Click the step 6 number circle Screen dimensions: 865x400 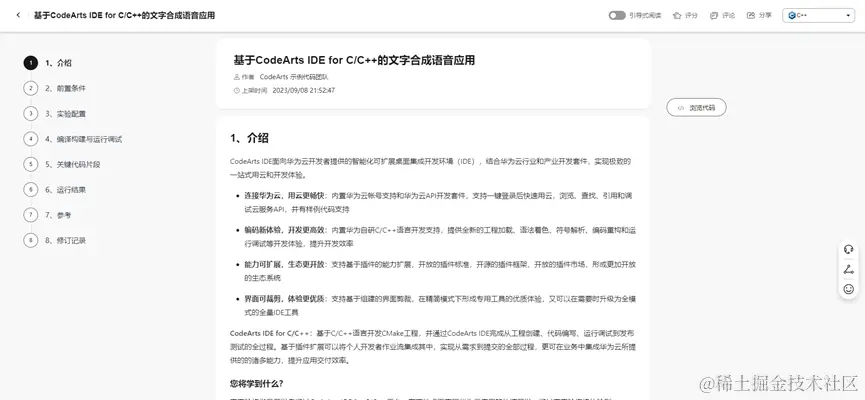coord(31,190)
